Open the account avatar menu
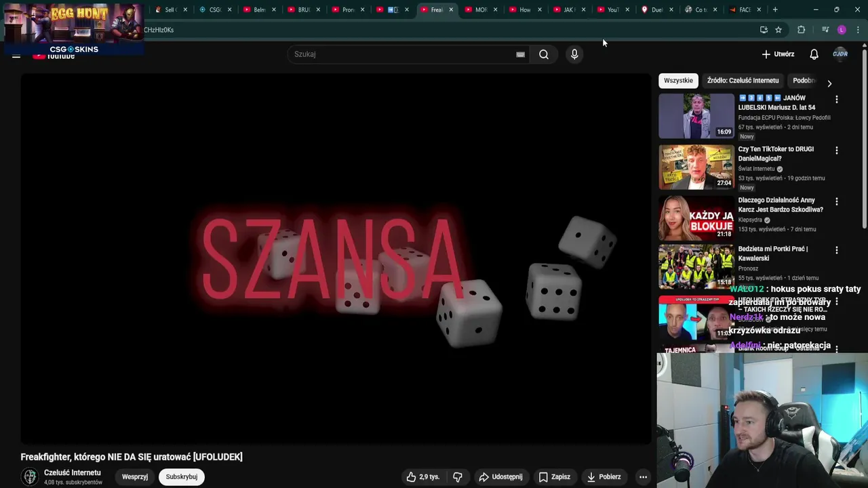The image size is (868, 488). click(x=840, y=54)
